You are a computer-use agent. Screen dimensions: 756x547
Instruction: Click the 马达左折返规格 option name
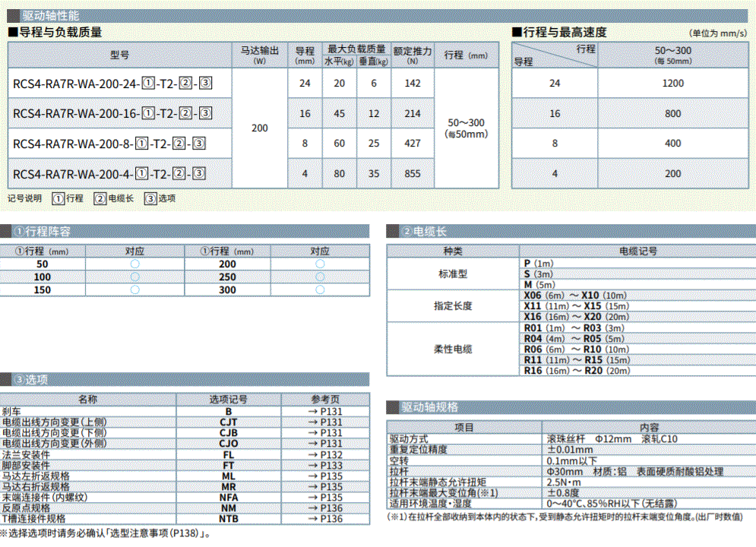(x=36, y=476)
